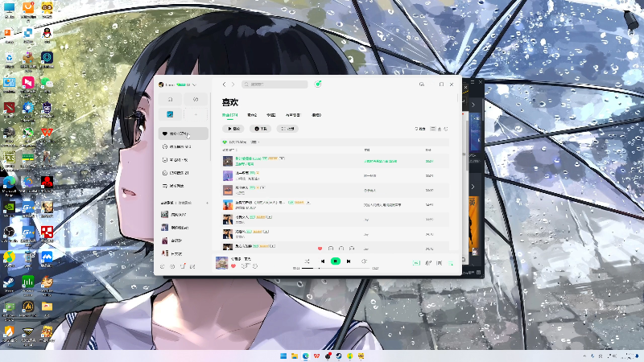Image resolution: width=644 pixels, height=362 pixels.
Task: Expand the user account dropdown arrow
Action: click(x=194, y=85)
